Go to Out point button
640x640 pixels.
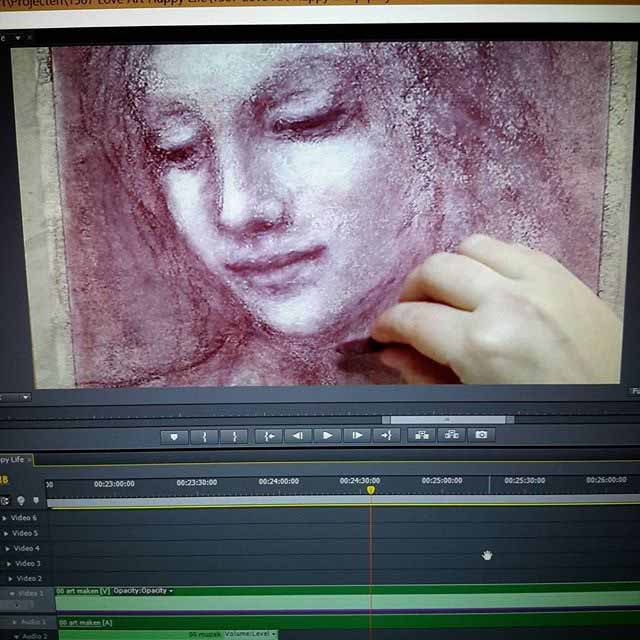tap(387, 435)
